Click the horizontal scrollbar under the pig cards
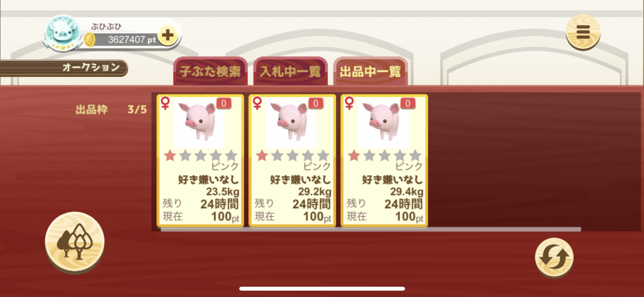Viewport: 644px width, 297px height. click(371, 229)
